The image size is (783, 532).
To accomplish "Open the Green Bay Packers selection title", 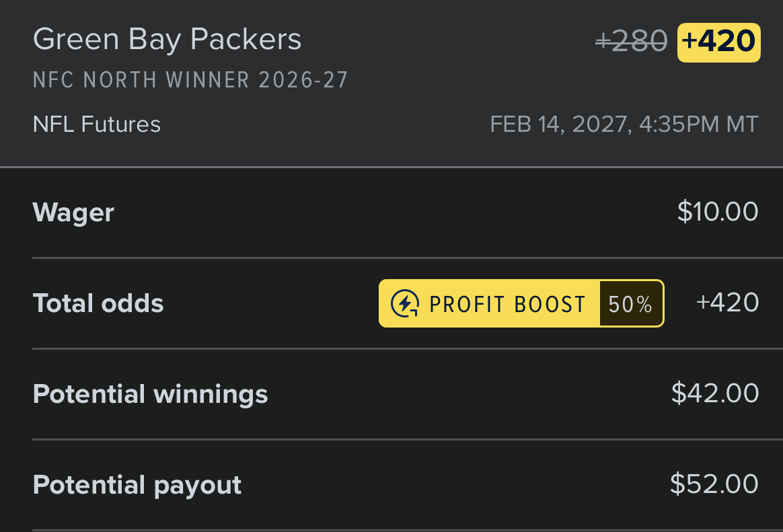I will pyautogui.click(x=167, y=40).
